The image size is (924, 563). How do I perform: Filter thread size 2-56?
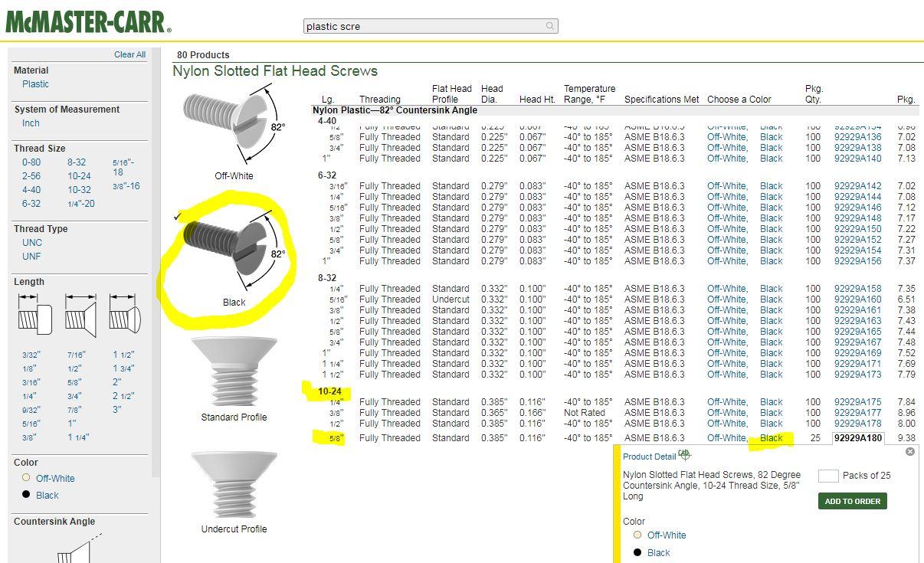click(x=31, y=176)
